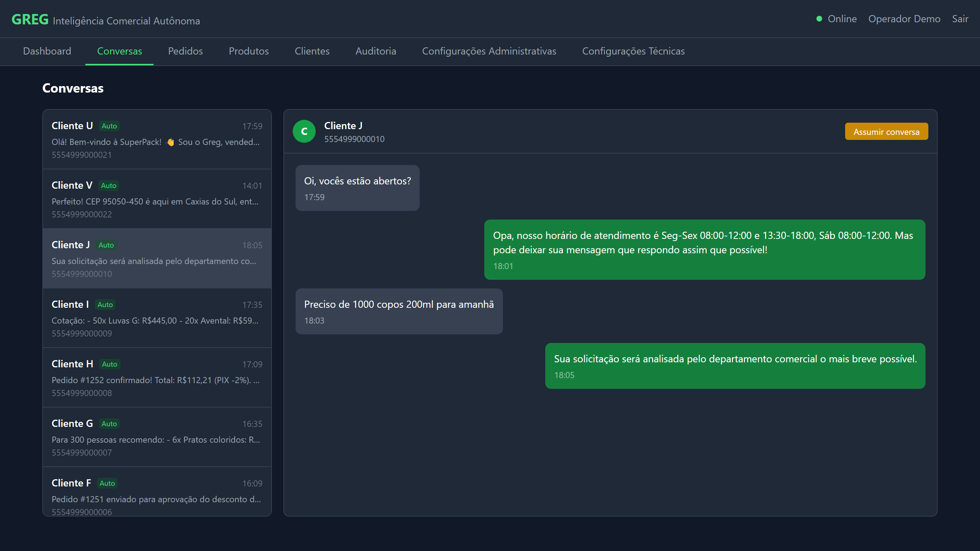Viewport: 980px width, 551px height.
Task: Open the Cliente I cotação conversation
Action: (157, 318)
